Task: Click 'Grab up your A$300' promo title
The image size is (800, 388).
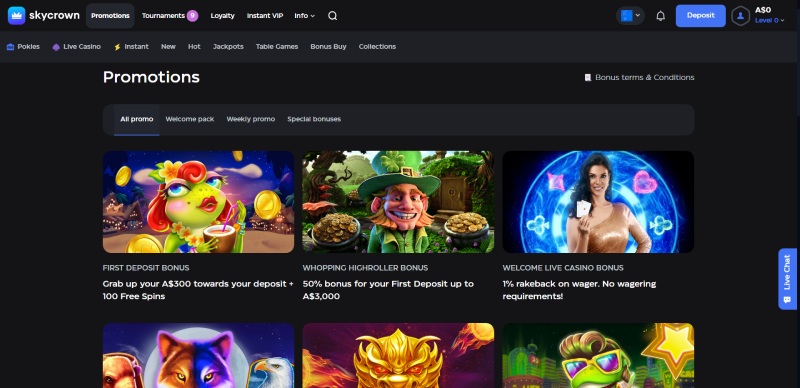Action: (x=198, y=290)
